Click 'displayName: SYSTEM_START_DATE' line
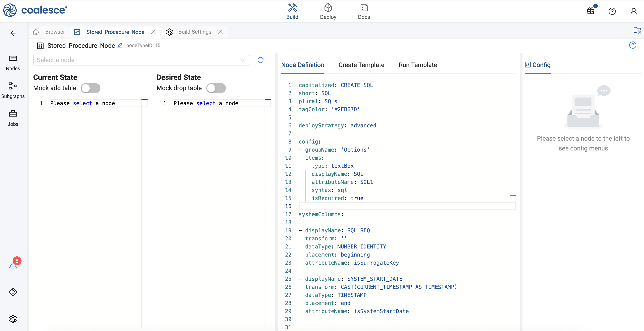This screenshot has height=331, width=644. coord(353,279)
